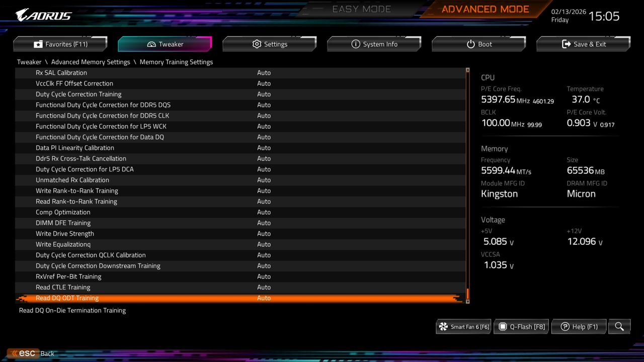Select the Advanced Mode tab

pyautogui.click(x=485, y=9)
